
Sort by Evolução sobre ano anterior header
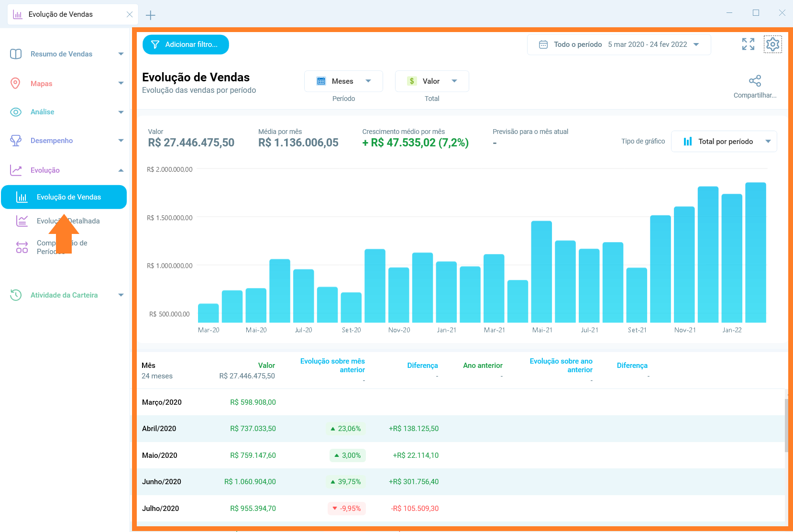561,366
